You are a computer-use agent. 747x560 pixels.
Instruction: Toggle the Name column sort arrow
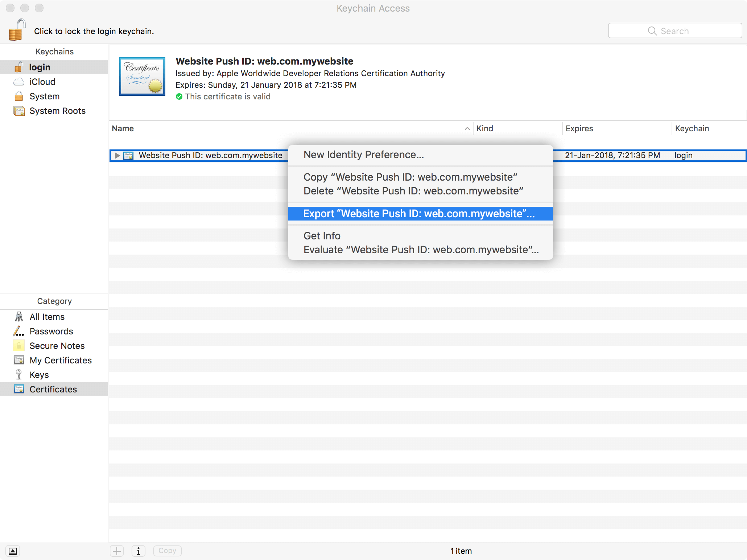point(467,129)
